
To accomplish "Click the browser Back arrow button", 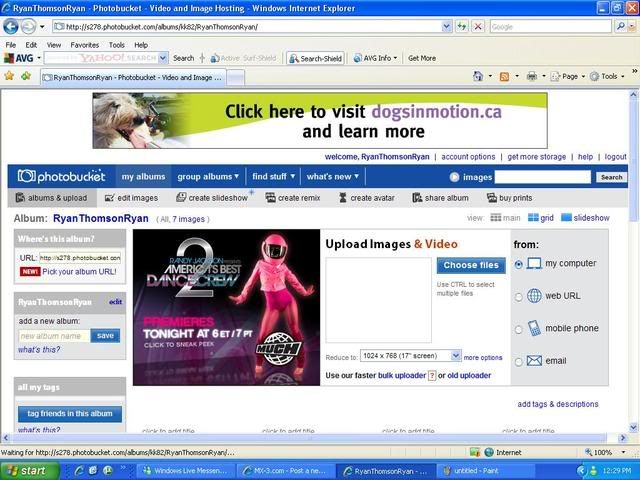I will click(11, 27).
